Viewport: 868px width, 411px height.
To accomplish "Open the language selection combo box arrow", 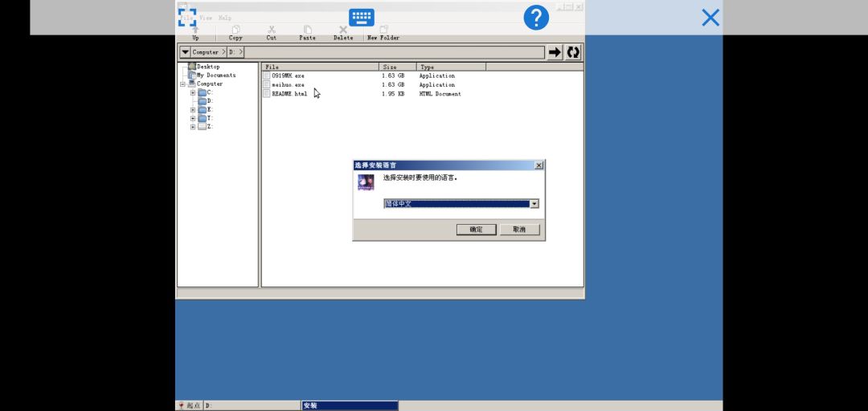I will click(534, 204).
